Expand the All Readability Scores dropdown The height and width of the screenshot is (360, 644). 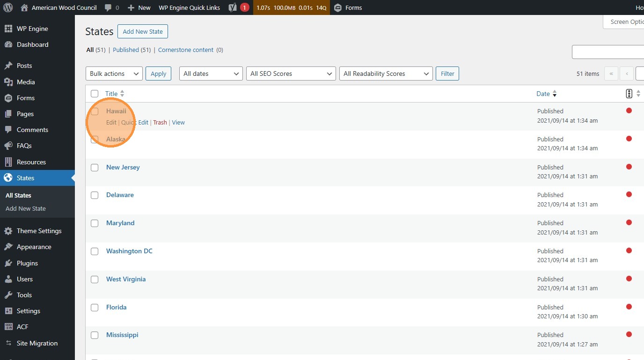point(386,73)
